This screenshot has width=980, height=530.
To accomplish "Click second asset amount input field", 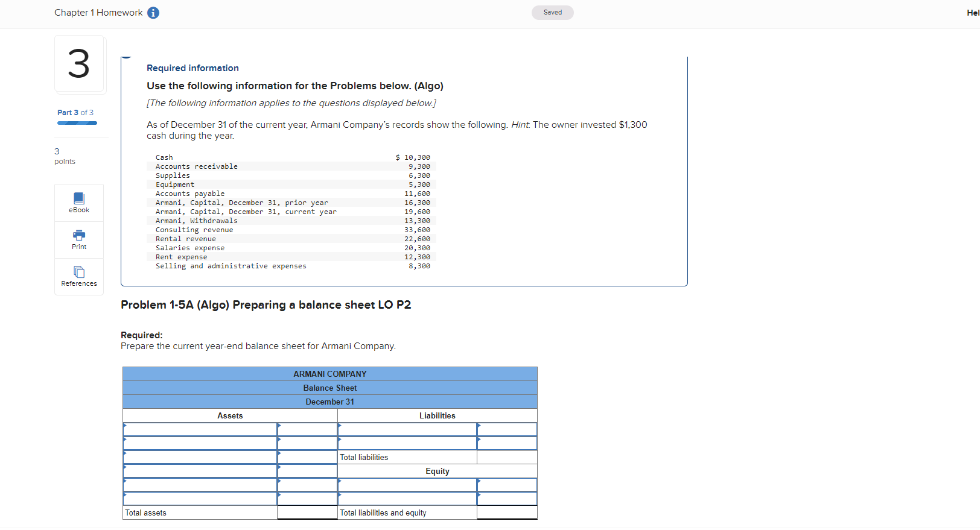I will pyautogui.click(x=307, y=443).
